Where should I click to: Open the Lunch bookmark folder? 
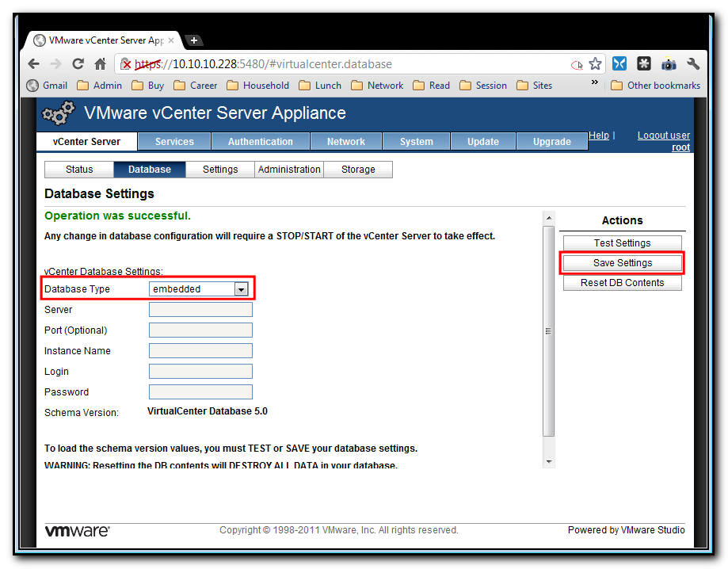tap(320, 86)
